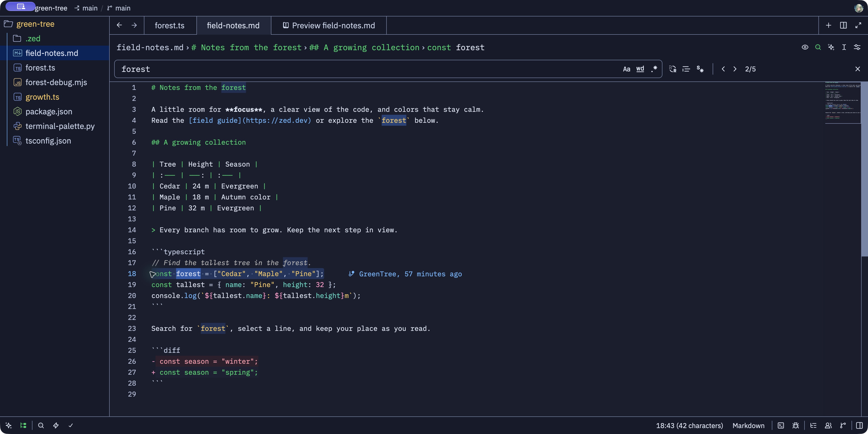Toggle regex search mode
The width and height of the screenshot is (868, 434).
654,69
